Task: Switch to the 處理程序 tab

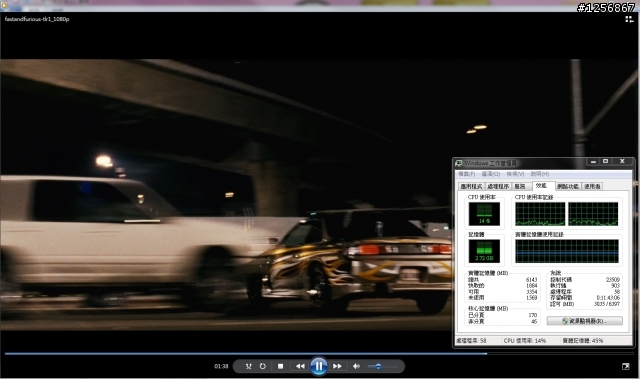Action: 498,186
